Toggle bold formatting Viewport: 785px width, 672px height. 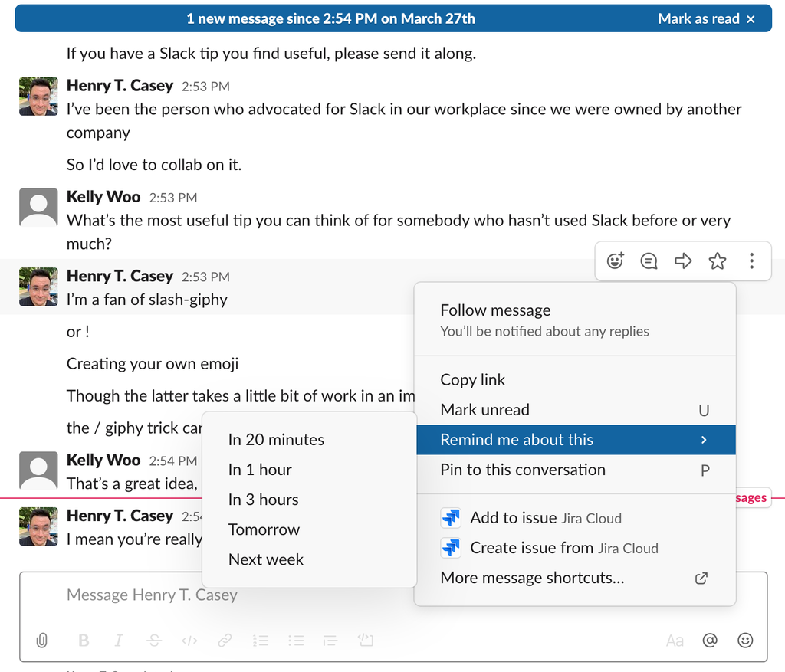point(84,641)
